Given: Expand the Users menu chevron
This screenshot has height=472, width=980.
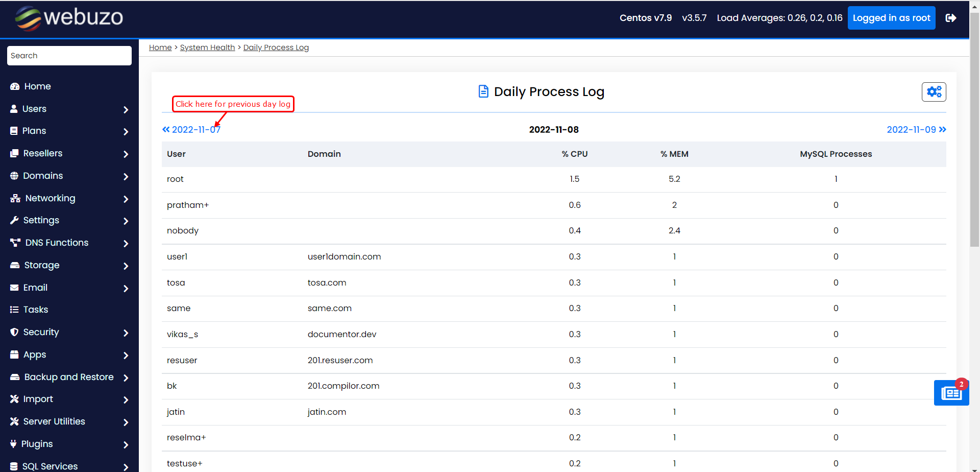Looking at the screenshot, I should coord(126,109).
